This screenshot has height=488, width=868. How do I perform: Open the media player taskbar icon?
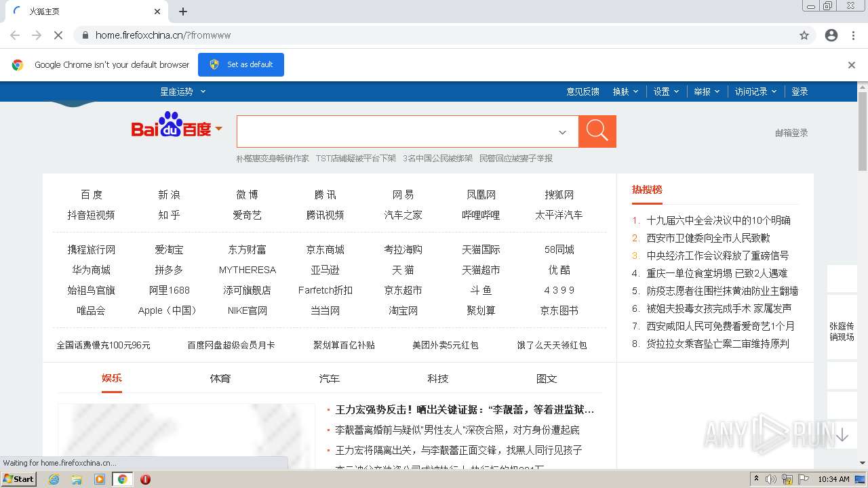pyautogui.click(x=100, y=479)
